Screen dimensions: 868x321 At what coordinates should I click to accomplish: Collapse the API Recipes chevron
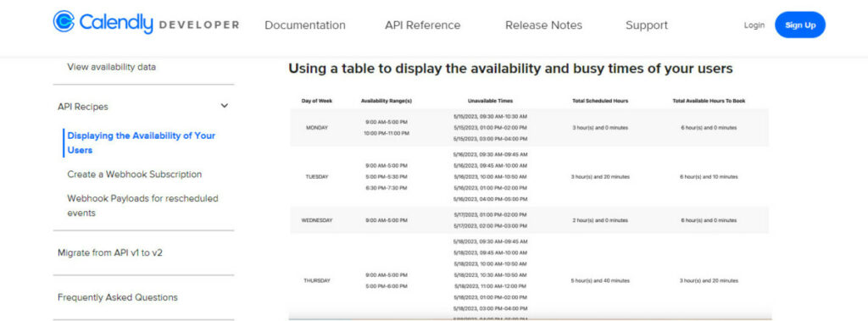pyautogui.click(x=224, y=106)
